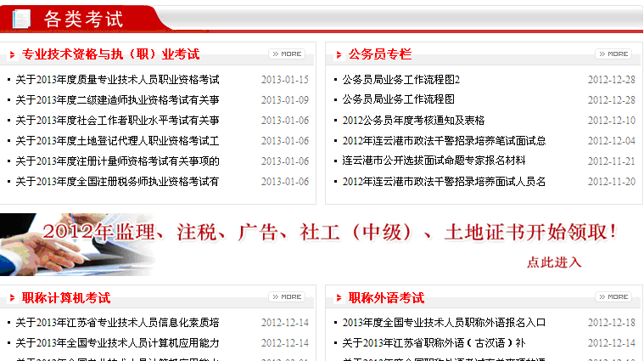Viewport: 644px width, 361px height.
Task: Open 2012公务员年度考核通知及表格 link
Action: click(413, 121)
